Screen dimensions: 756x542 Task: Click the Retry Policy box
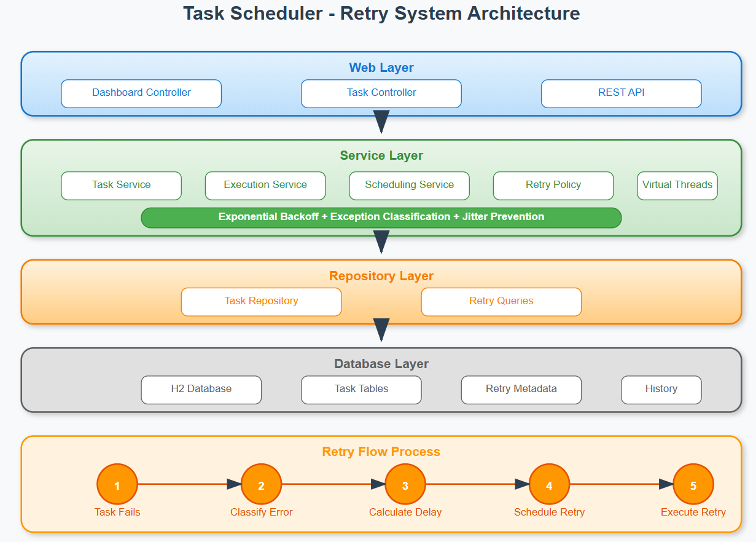pos(553,186)
